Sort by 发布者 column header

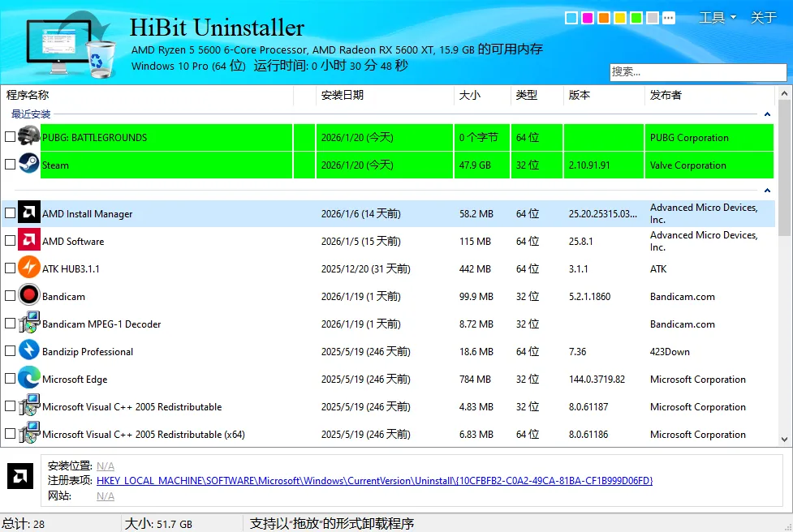pyautogui.click(x=709, y=95)
